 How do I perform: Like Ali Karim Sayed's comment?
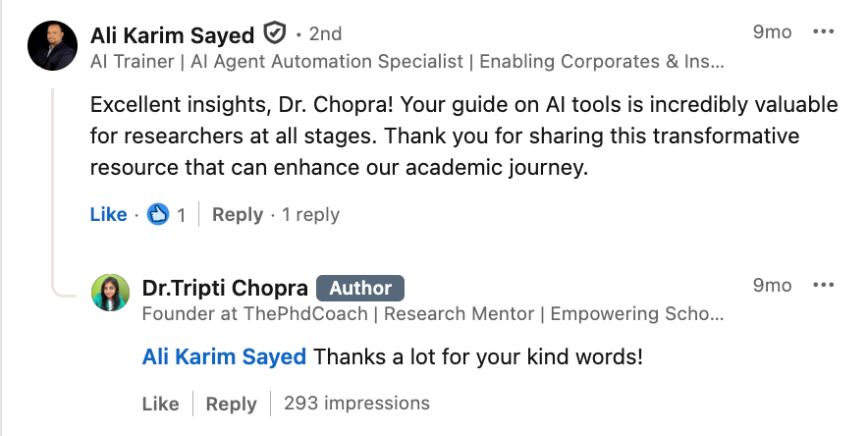click(108, 214)
